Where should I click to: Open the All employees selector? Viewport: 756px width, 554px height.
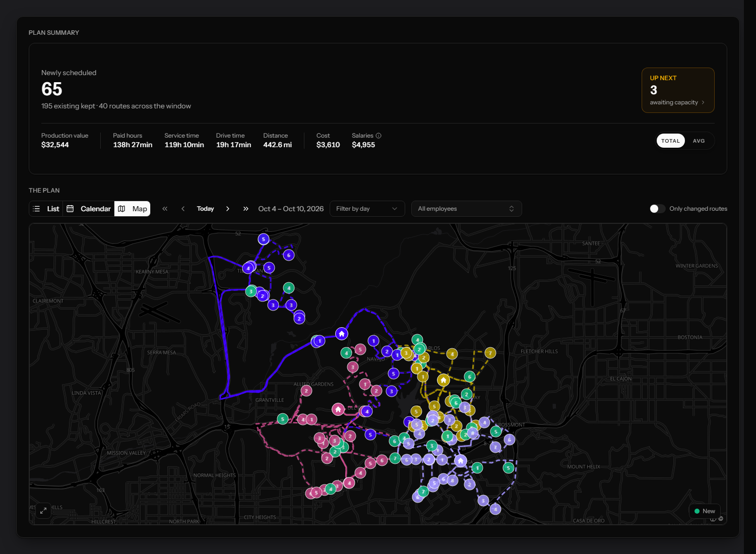coord(466,209)
